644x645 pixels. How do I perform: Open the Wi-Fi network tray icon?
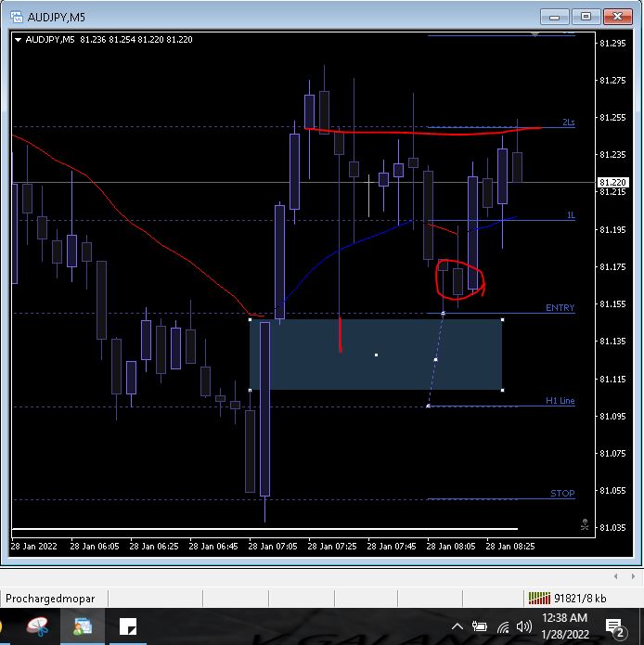(503, 626)
